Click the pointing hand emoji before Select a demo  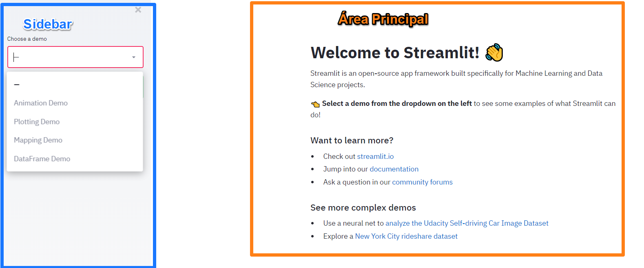[x=315, y=104]
